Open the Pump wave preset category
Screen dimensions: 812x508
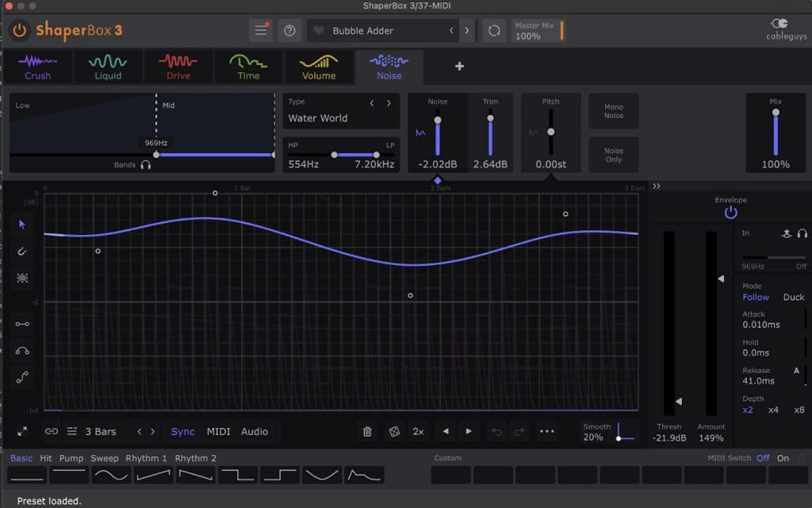click(71, 458)
